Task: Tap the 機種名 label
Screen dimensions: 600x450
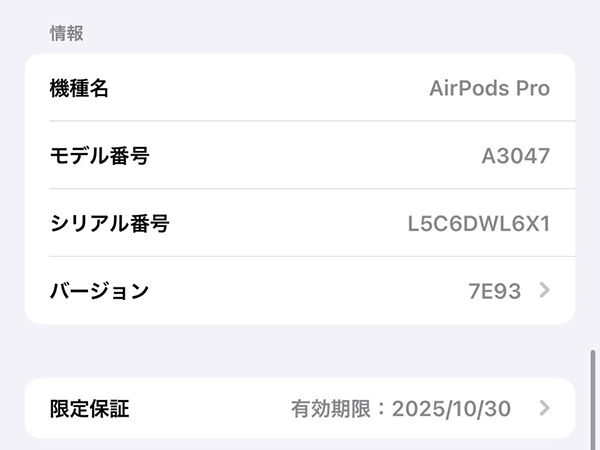Action: point(79,88)
